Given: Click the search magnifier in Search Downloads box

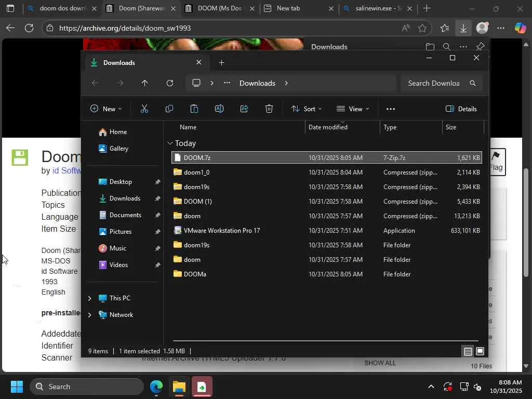Looking at the screenshot, I should pyautogui.click(x=473, y=83).
